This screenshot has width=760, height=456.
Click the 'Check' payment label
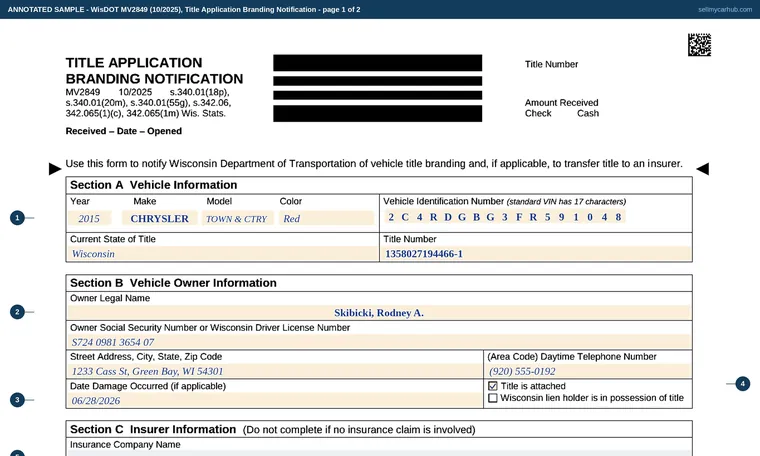[x=538, y=113]
